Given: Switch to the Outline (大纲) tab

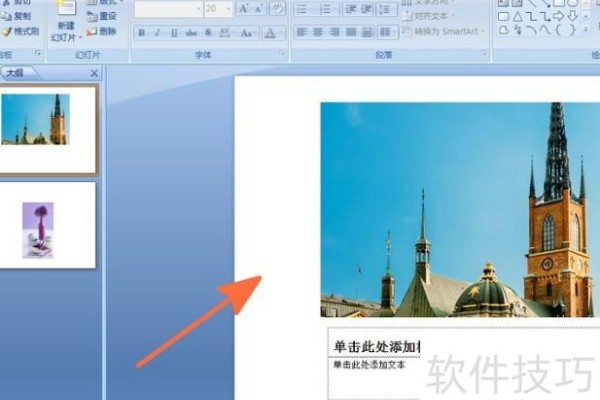Looking at the screenshot, I should coord(17,73).
